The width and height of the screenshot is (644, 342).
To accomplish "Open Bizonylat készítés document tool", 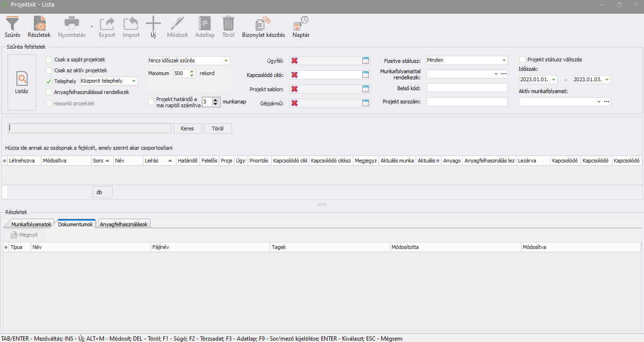I will coord(263,27).
